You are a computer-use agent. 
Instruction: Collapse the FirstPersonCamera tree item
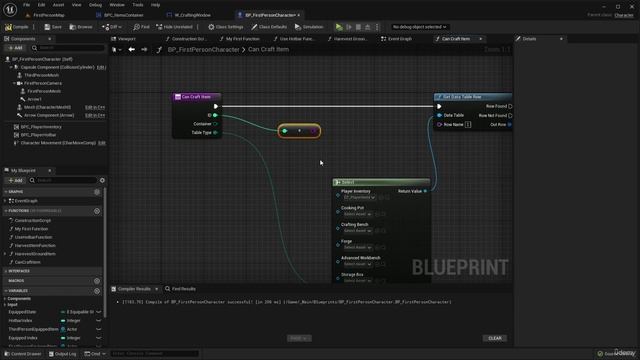[14, 83]
